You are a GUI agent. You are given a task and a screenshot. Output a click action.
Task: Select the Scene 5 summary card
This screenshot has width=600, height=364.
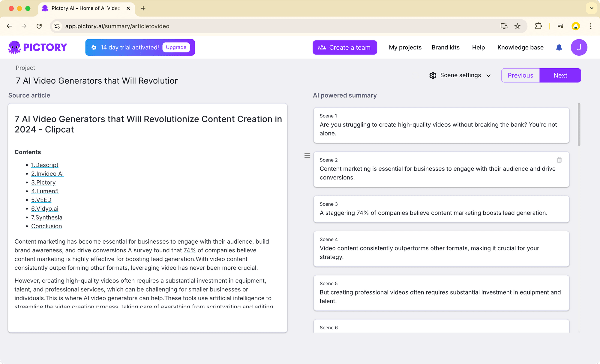point(441,293)
